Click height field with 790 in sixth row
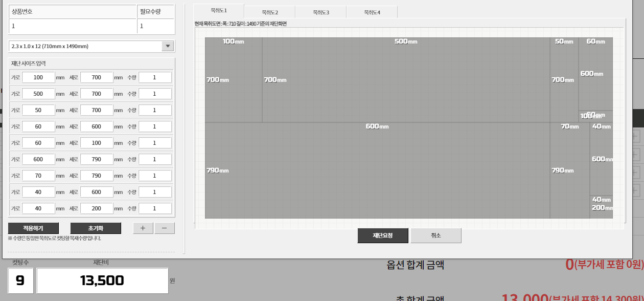Image resolution: width=644 pixels, height=301 pixels. coord(97,159)
